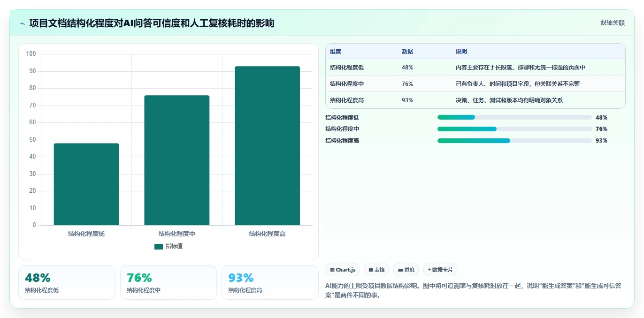Click the 双轴关联 label in header
This screenshot has height=318, width=644.
tap(612, 23)
